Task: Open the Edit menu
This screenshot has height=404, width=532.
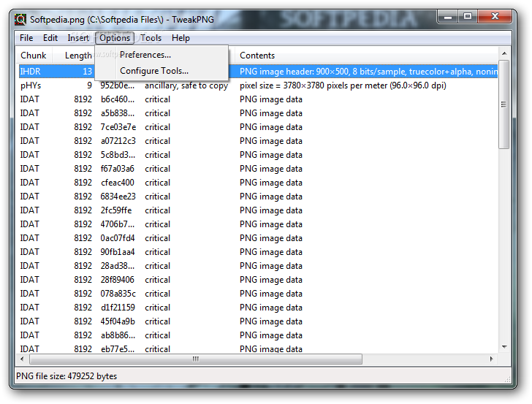Action: pyautogui.click(x=50, y=38)
